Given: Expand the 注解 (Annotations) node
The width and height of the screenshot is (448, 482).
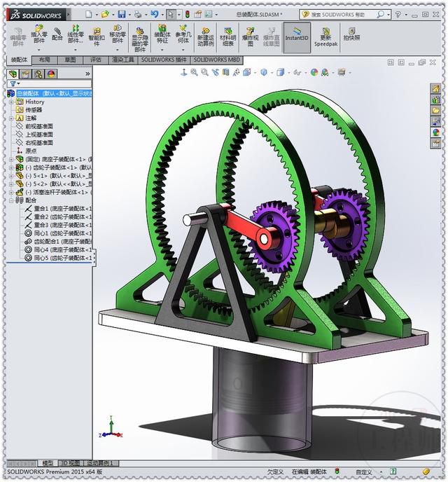Looking at the screenshot, I should (x=11, y=118).
